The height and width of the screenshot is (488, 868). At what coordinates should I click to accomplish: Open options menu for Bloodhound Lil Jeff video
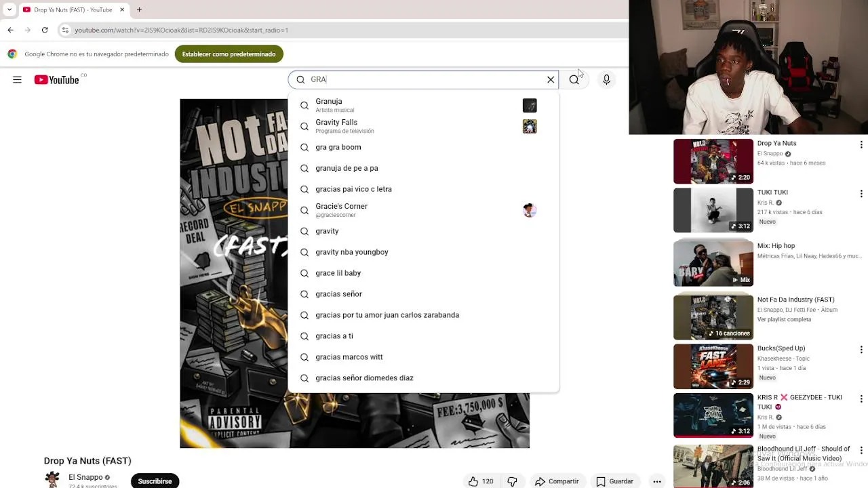tap(861, 450)
